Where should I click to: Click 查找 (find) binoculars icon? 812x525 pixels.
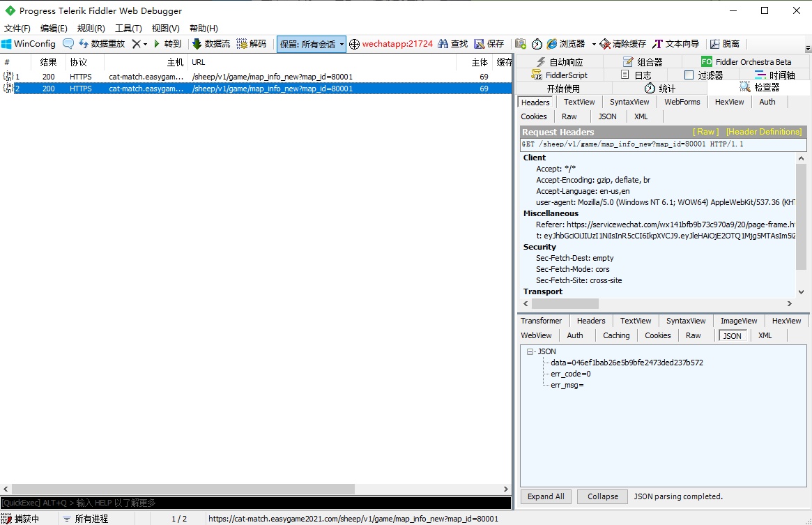[452, 44]
